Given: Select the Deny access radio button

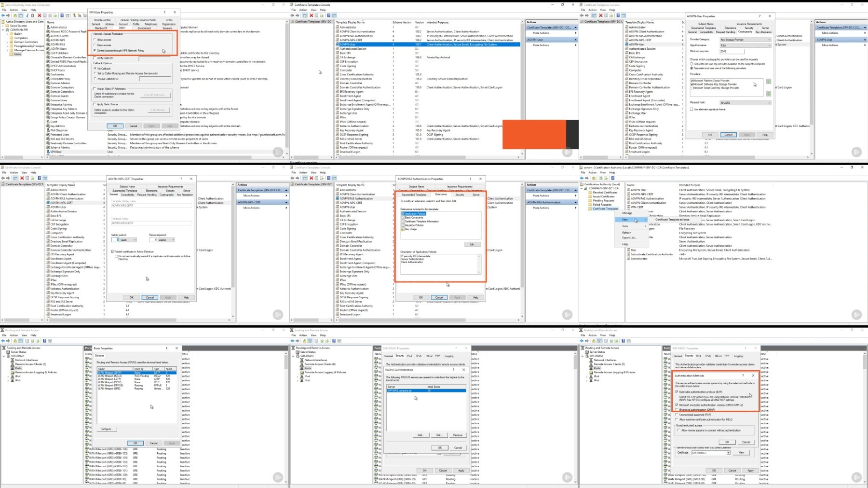Looking at the screenshot, I should (x=95, y=45).
